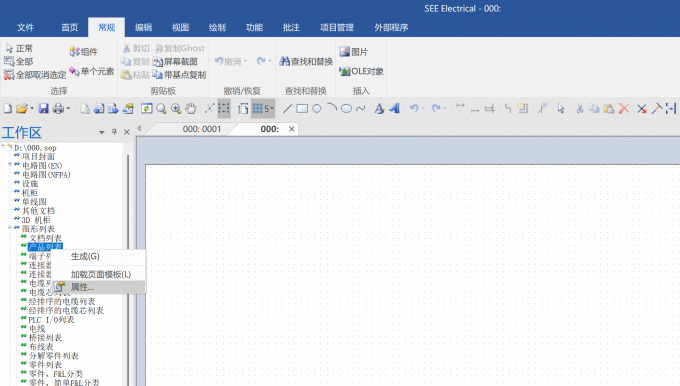Viewport: 680px width, 386px height.
Task: Close the 工作区 panel
Action: coord(127,132)
